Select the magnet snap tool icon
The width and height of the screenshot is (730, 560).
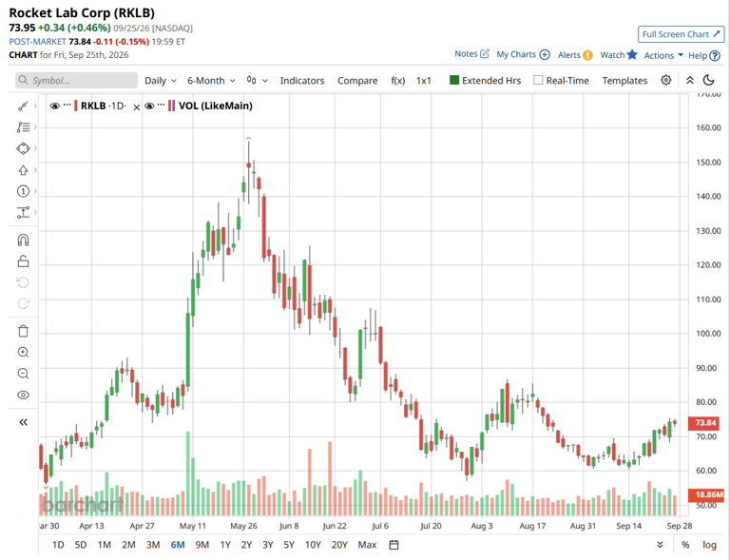(x=23, y=240)
